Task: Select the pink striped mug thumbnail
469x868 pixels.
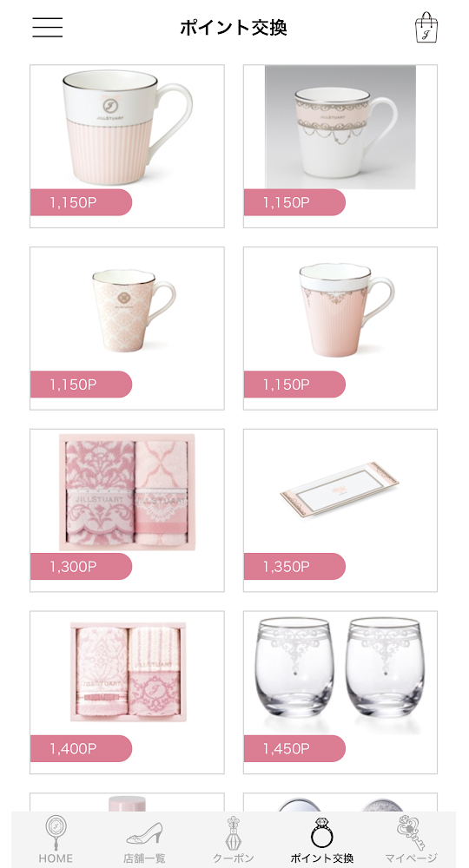Action: pos(127,128)
